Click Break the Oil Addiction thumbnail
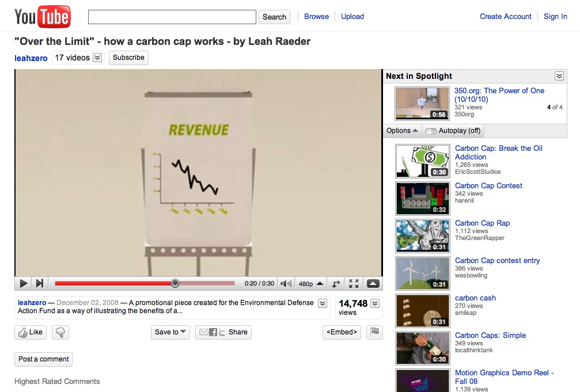The image size is (580, 392). (423, 161)
